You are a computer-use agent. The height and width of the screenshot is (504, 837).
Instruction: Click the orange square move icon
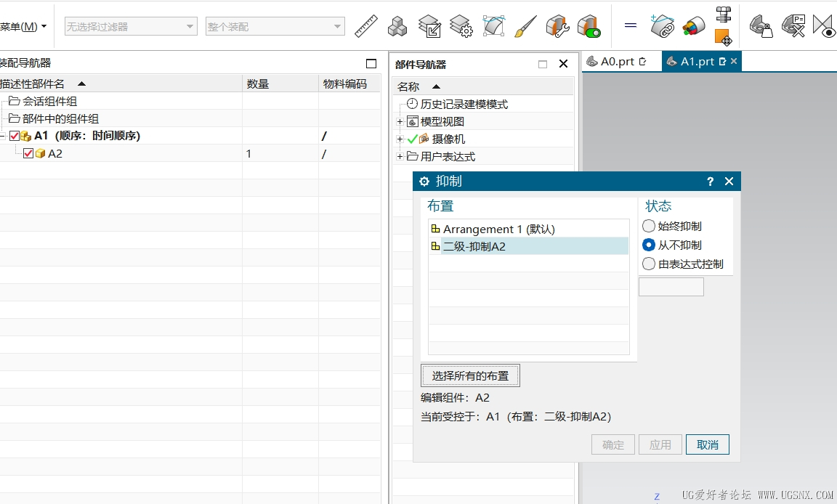[x=724, y=37]
